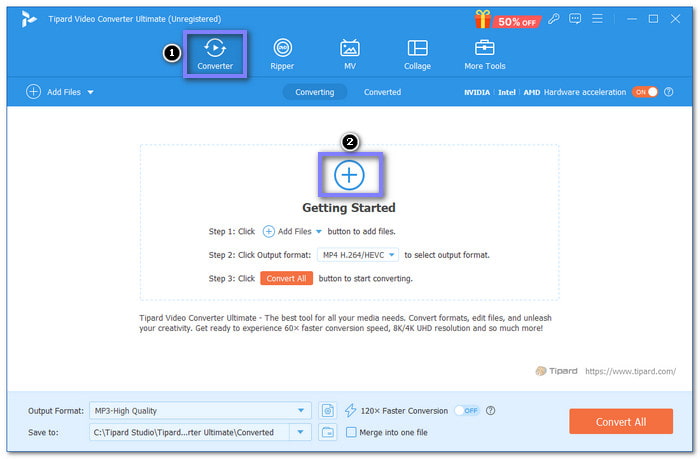Close the Tipard Video Converter window
700x459 pixels.
[x=675, y=19]
